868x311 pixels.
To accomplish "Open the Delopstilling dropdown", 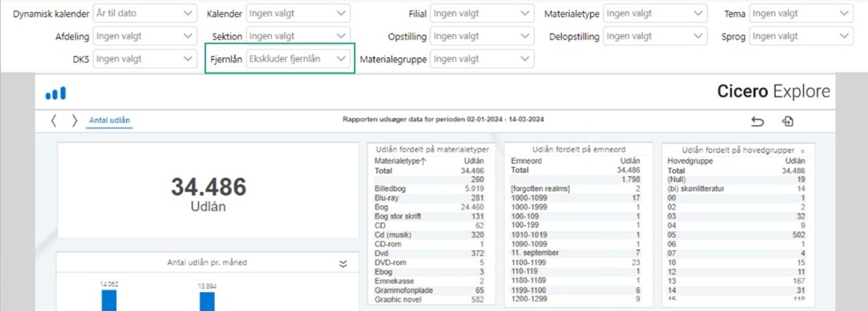I will [656, 36].
